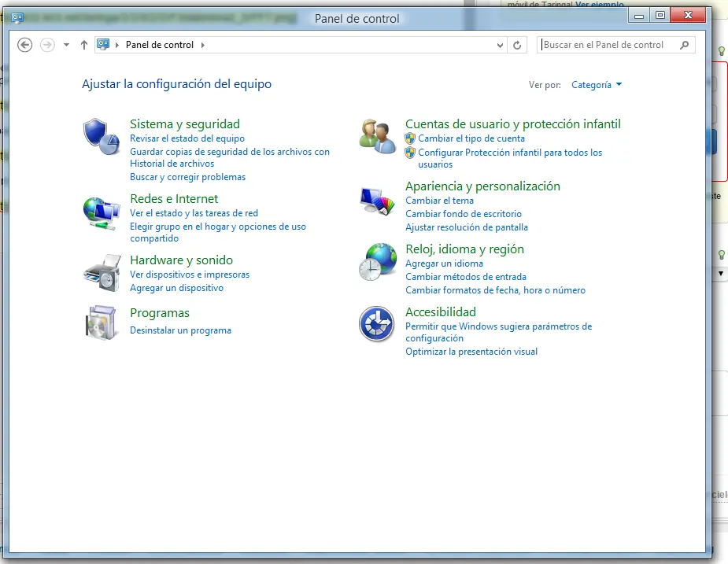Open Sistema y seguridad category
The width and height of the screenshot is (728, 564).
point(185,124)
